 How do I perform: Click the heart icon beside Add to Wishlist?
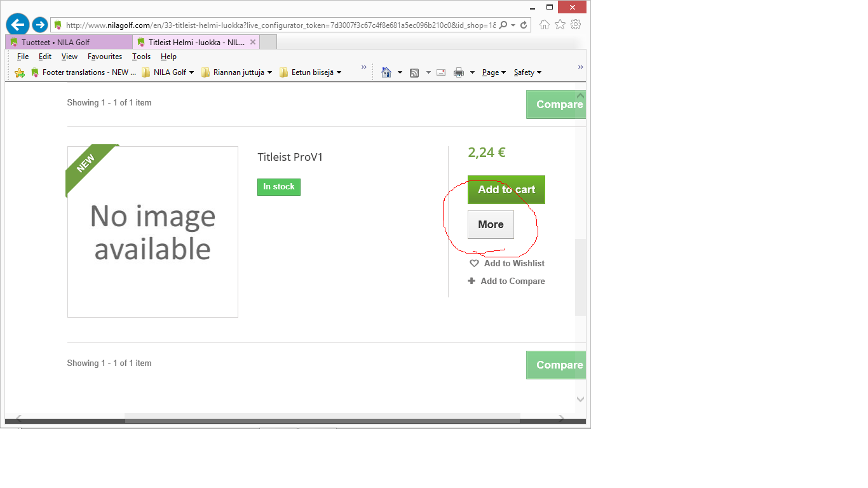(474, 263)
